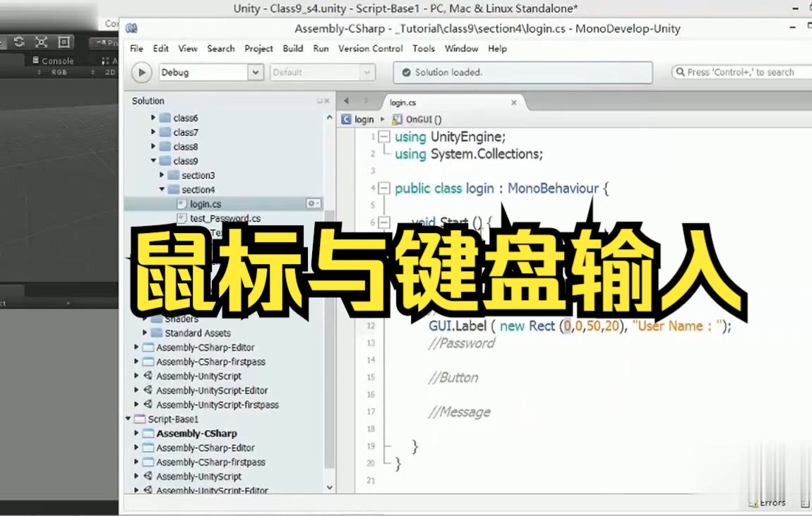Viewport: 812px width, 516px height.
Task: Open the login.cs file icon in tree
Action: [x=182, y=204]
